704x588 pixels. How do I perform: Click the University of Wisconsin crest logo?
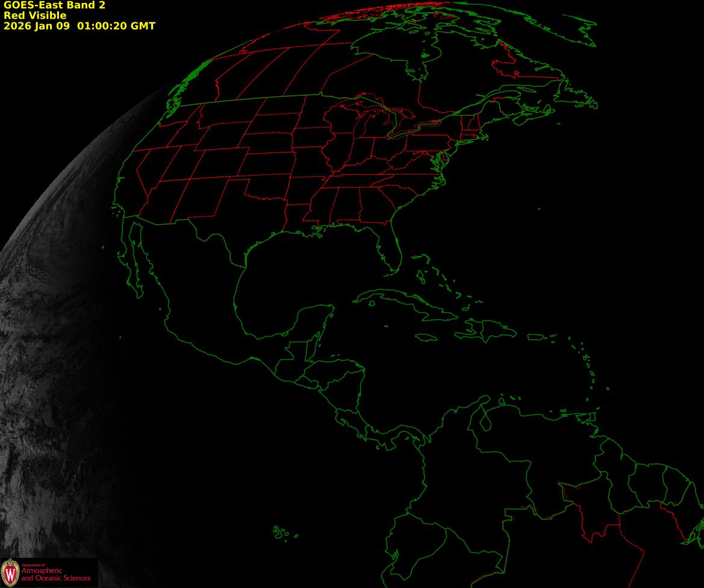pyautogui.click(x=10, y=573)
